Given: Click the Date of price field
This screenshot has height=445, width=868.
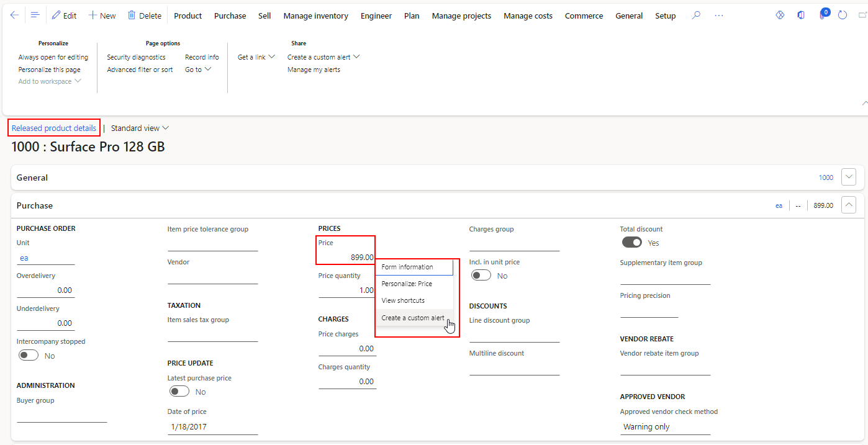Looking at the screenshot, I should [212, 427].
